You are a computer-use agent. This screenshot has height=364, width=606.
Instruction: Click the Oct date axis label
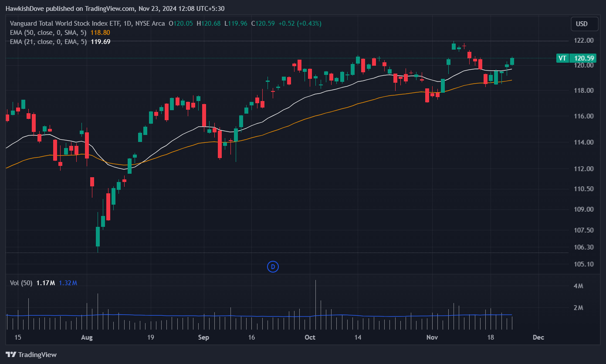point(310,337)
